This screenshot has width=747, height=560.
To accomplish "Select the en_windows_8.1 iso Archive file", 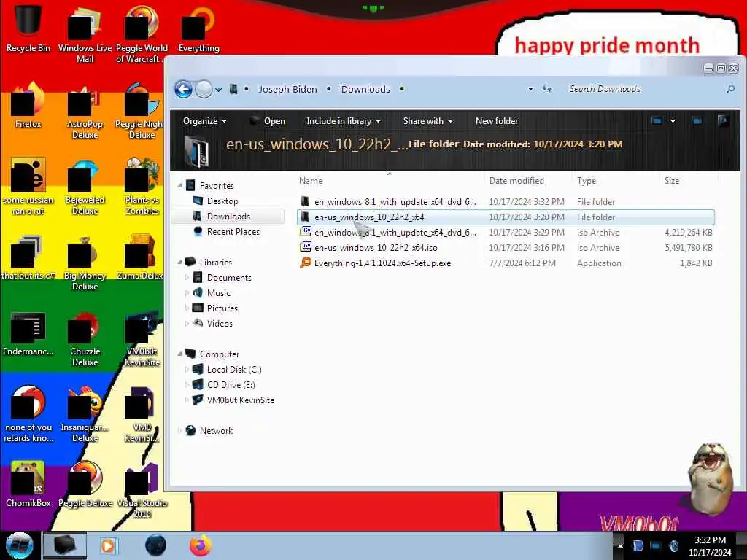I will tap(505, 233).
